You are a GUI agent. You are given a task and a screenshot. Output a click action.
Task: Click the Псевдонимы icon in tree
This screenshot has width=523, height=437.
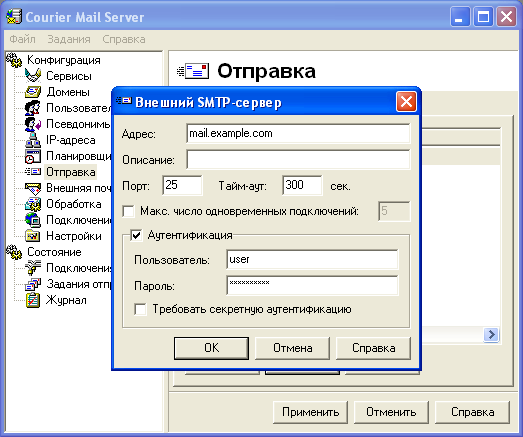(33, 124)
